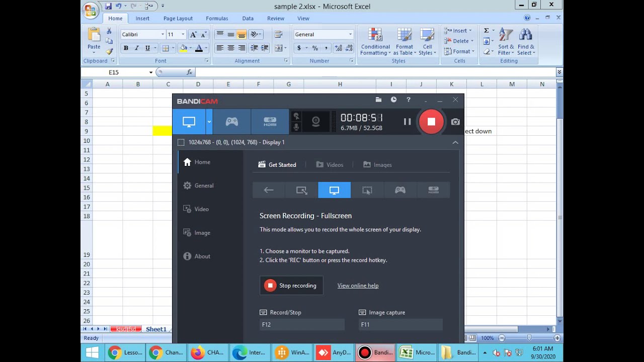Choose game mode in Get Started row

(x=400, y=190)
